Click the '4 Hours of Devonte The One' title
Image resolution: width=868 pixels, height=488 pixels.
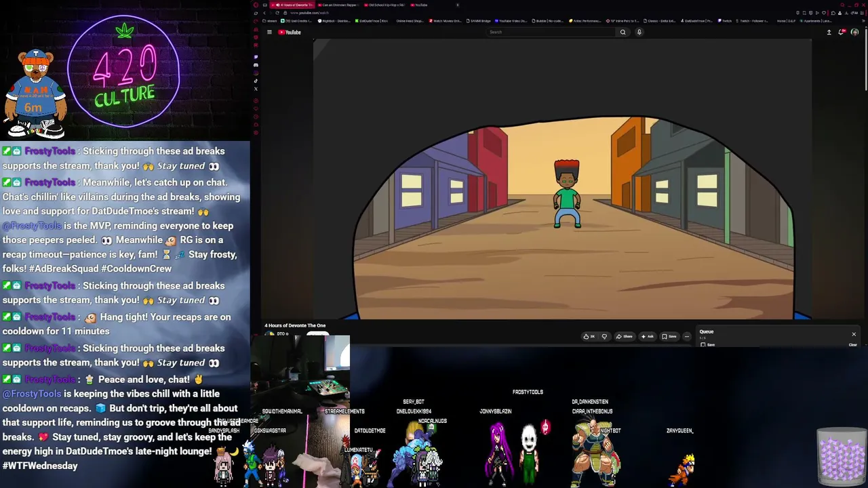[295, 326]
